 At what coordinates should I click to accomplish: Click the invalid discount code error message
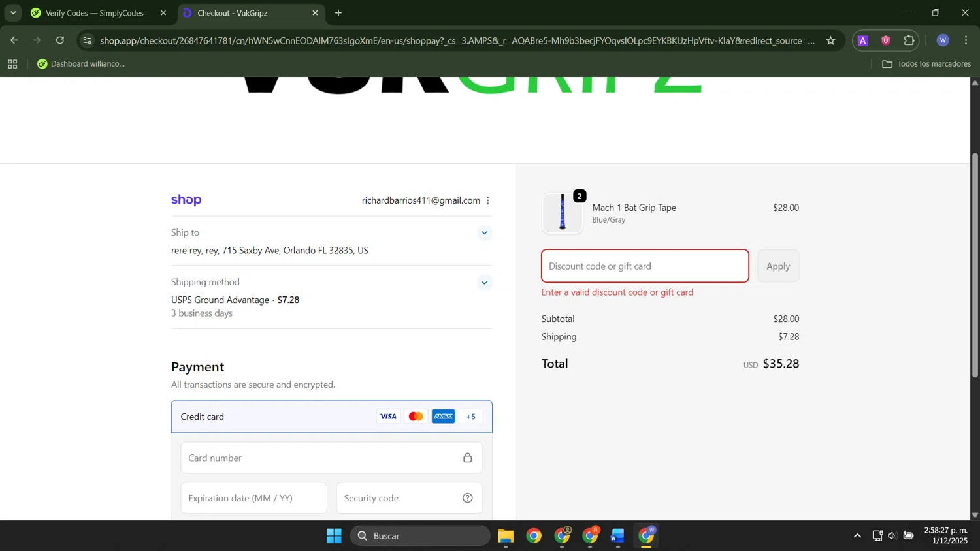coord(617,292)
